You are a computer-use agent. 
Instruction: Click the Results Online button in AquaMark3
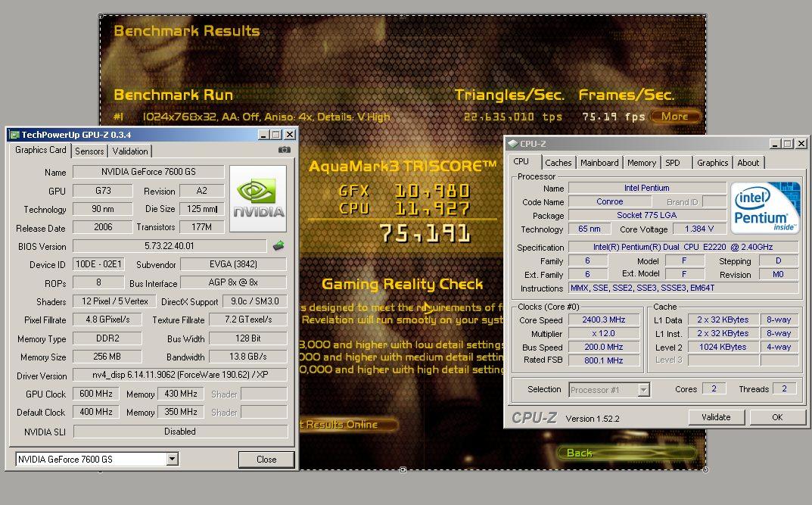tap(348, 425)
